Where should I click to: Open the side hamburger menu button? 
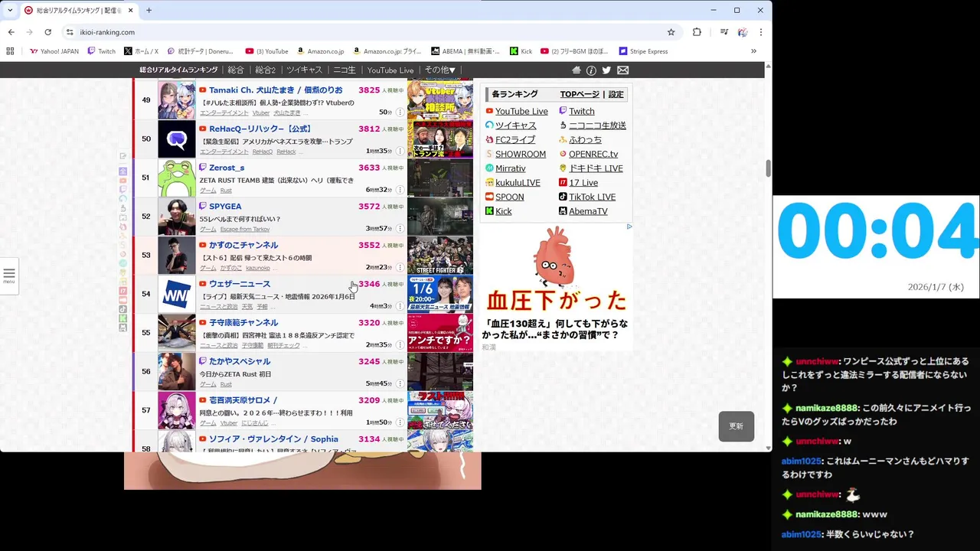(9, 275)
